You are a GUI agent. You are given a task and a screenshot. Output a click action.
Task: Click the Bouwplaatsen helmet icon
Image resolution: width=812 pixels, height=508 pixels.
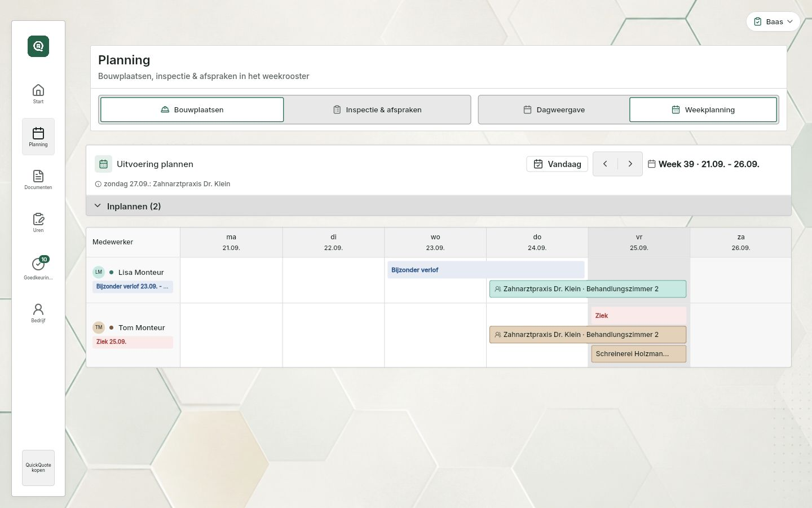pos(165,110)
